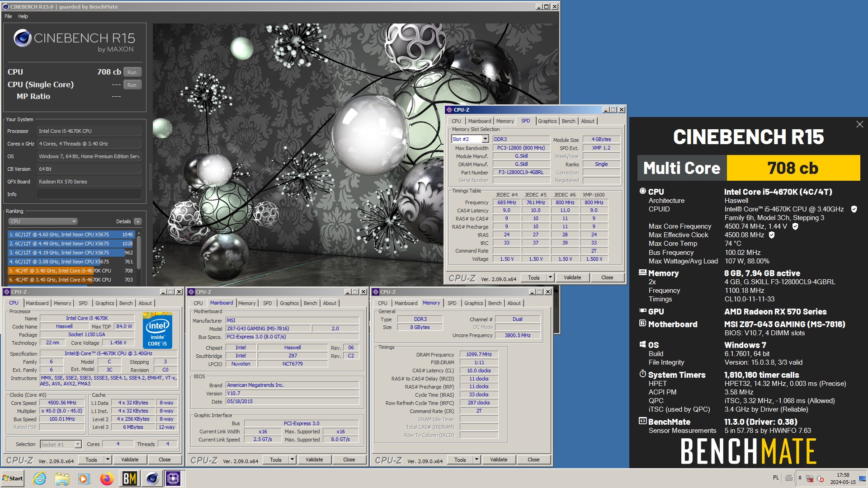
Task: Switch to Graphics tab in SPD CPU-Z window
Action: (x=547, y=121)
